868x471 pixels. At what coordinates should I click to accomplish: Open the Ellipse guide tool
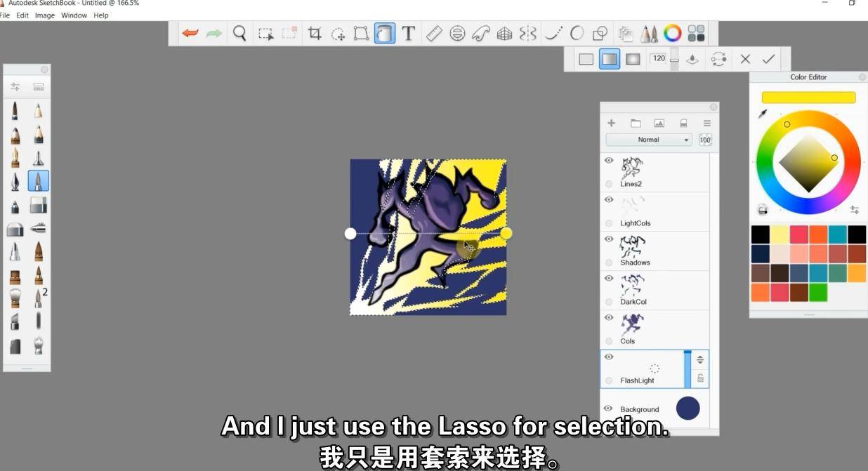457,33
